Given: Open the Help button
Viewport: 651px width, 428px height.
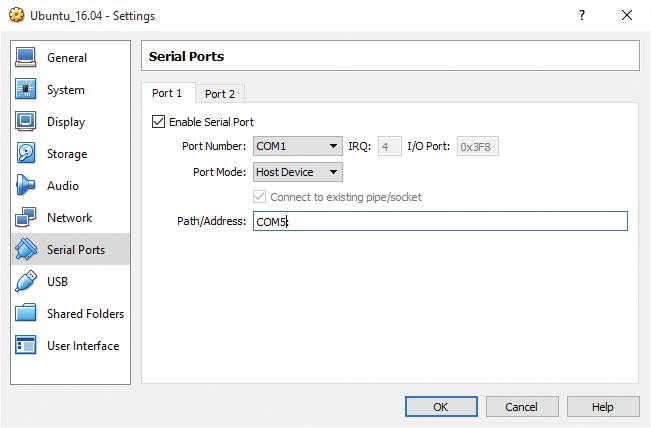Looking at the screenshot, I should click(x=603, y=406).
